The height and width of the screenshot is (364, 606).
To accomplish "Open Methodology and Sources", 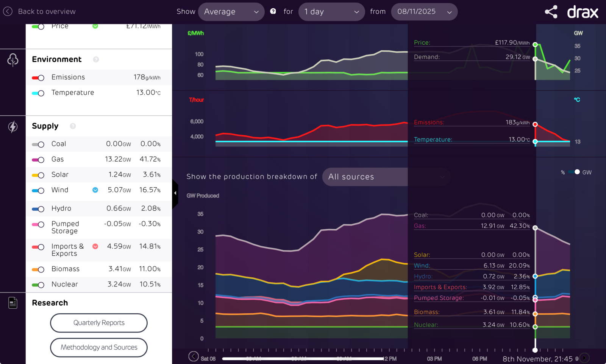I will point(99,347).
